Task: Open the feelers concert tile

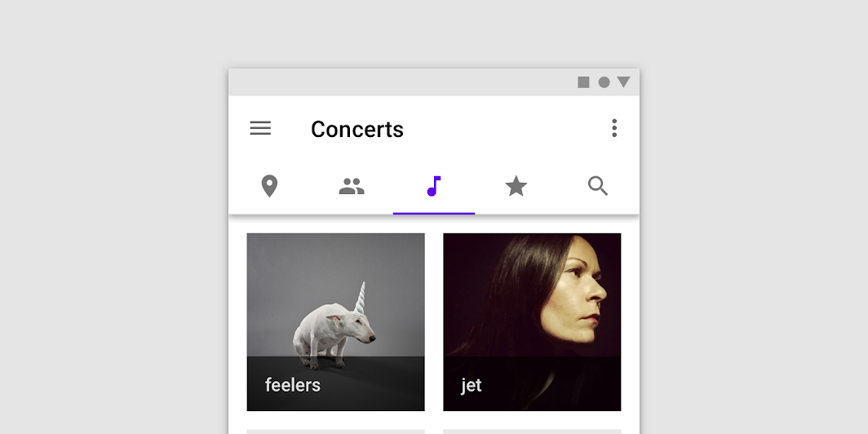Action: (335, 322)
